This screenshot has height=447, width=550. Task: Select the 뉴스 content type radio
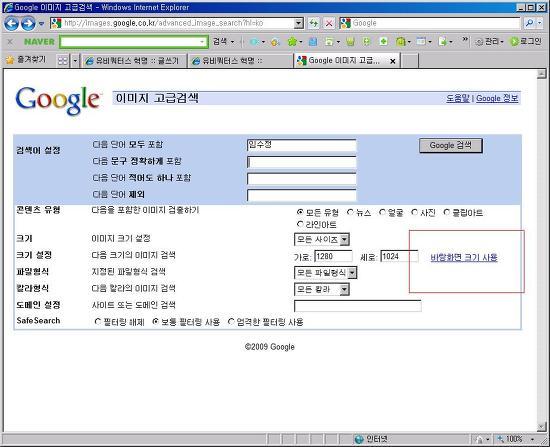point(350,212)
